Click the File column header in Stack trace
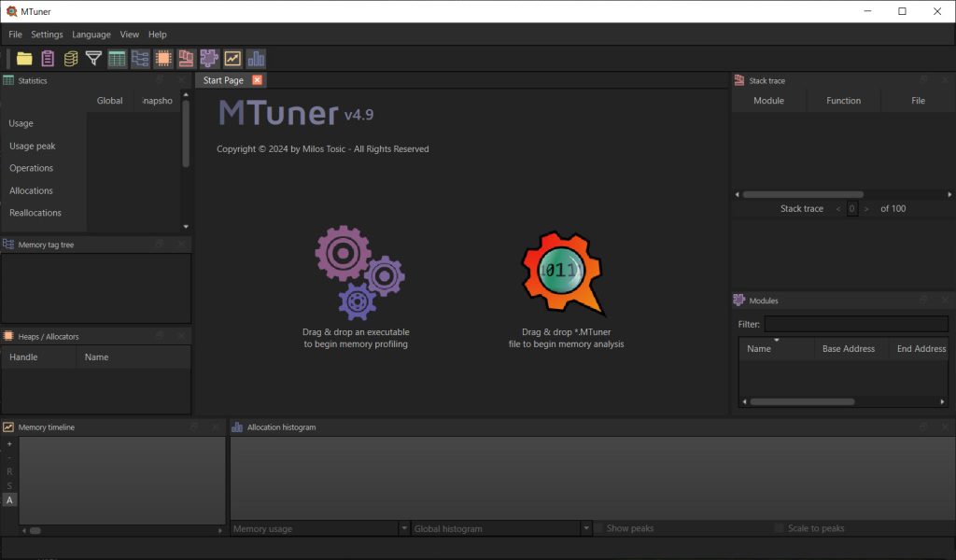Viewport: 956px width, 560px height. coord(919,101)
